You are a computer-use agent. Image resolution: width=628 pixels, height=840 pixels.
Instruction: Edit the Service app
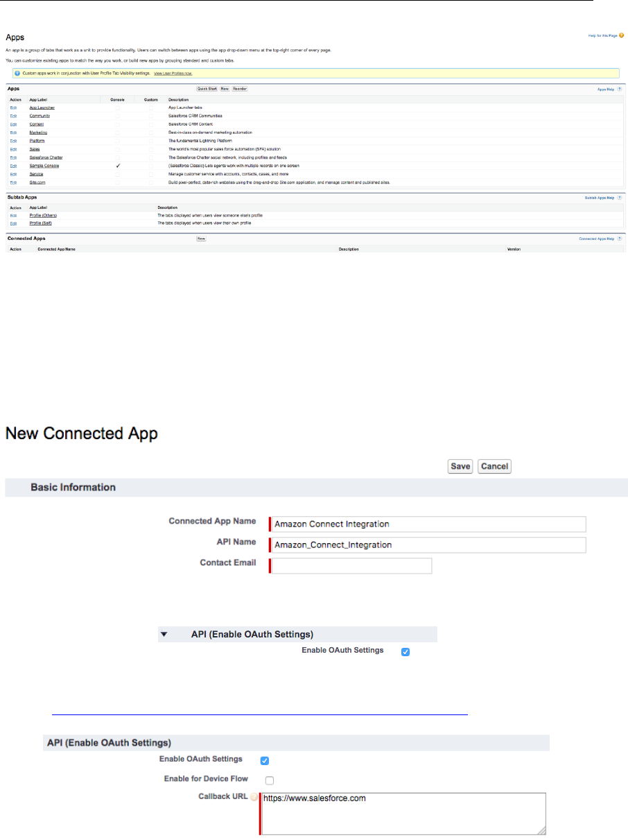point(13,173)
